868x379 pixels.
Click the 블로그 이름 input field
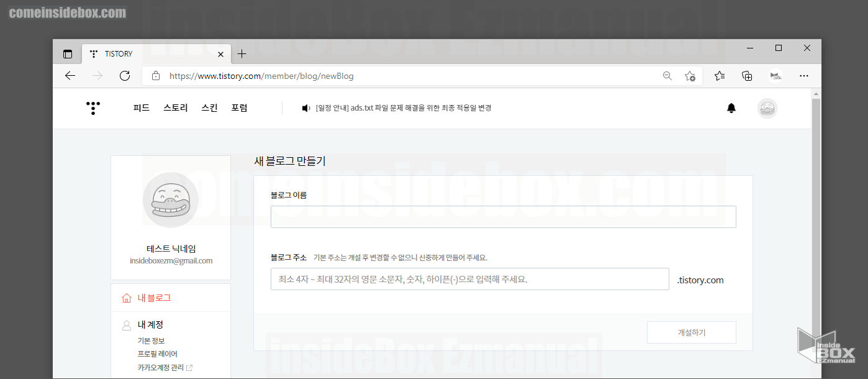pos(504,217)
